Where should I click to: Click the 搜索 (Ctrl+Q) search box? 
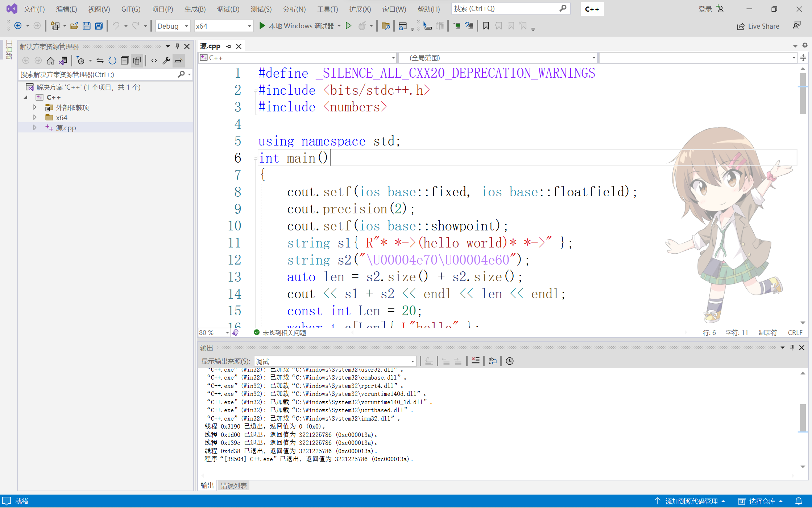point(510,9)
